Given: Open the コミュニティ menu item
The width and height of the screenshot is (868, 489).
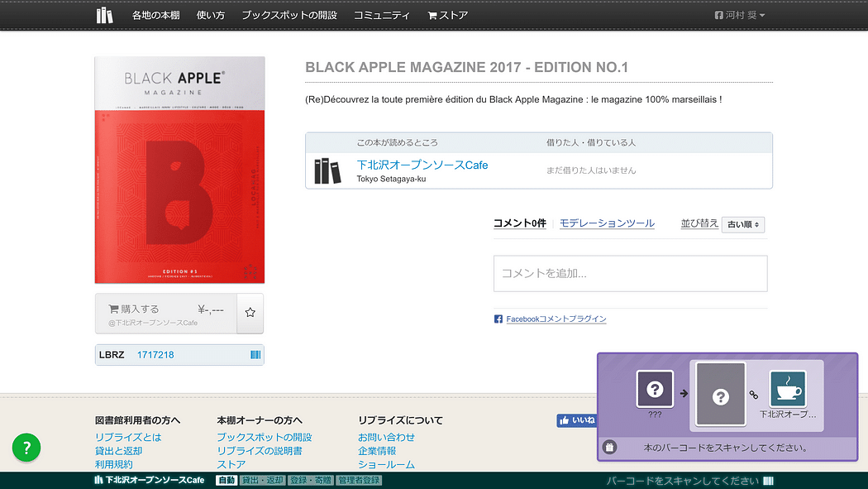Looking at the screenshot, I should tap(381, 15).
